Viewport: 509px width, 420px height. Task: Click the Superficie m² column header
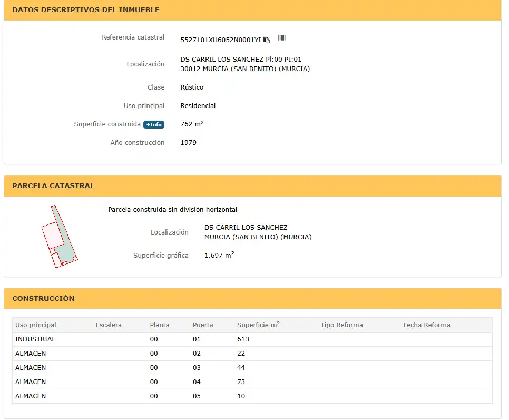click(x=258, y=325)
